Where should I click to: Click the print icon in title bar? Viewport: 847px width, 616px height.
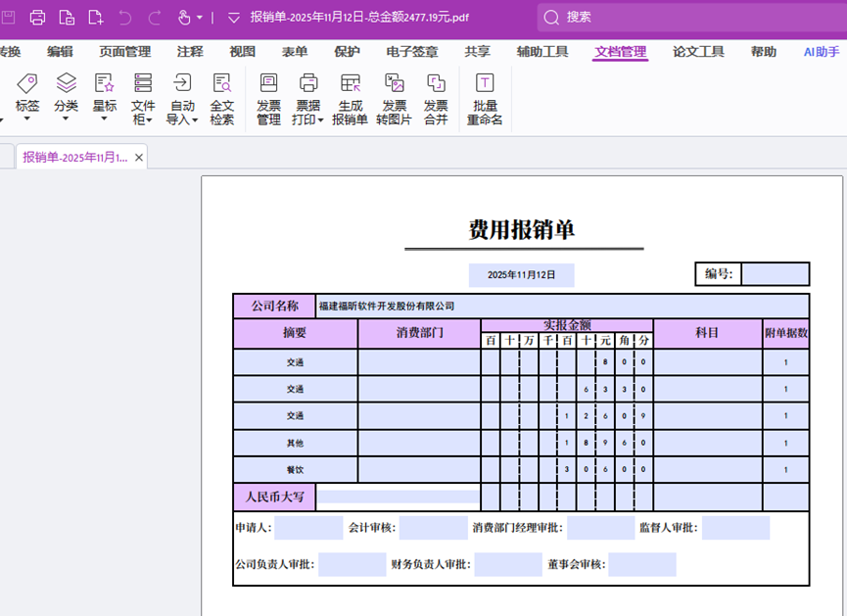click(x=37, y=17)
